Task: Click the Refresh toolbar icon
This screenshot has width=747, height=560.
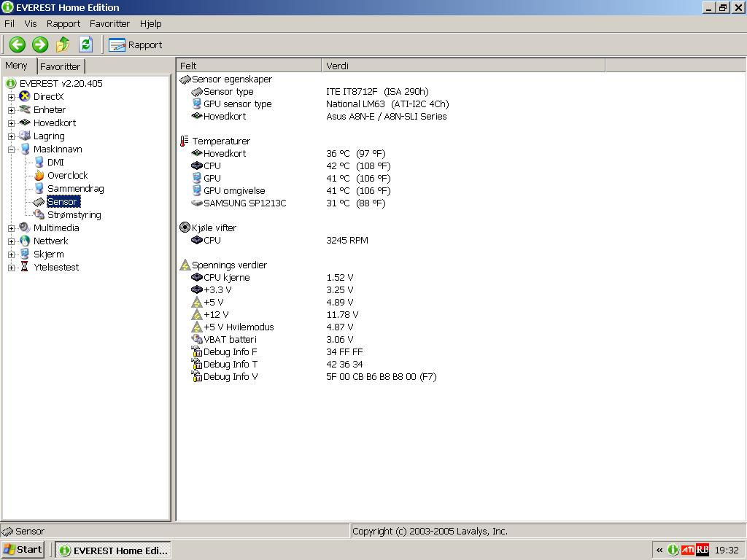Action: [x=85, y=44]
